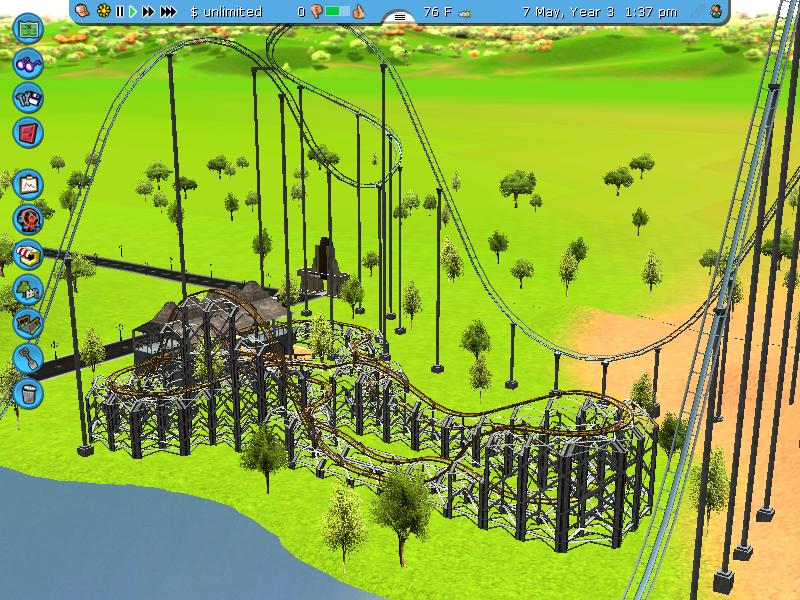The height and width of the screenshot is (600, 800).
Task: Open the guest icon at top right
Action: coord(716,12)
